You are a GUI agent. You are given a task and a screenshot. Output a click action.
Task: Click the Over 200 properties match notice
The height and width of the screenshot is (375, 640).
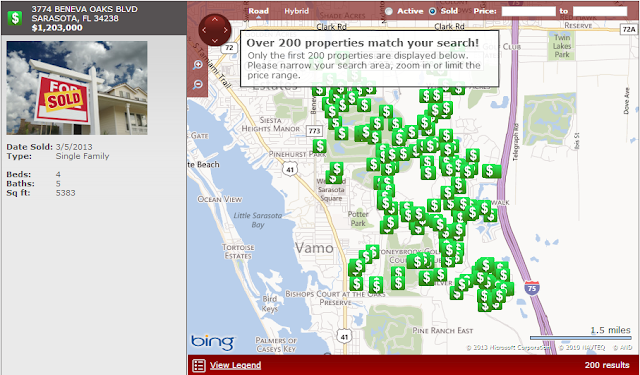[369, 58]
